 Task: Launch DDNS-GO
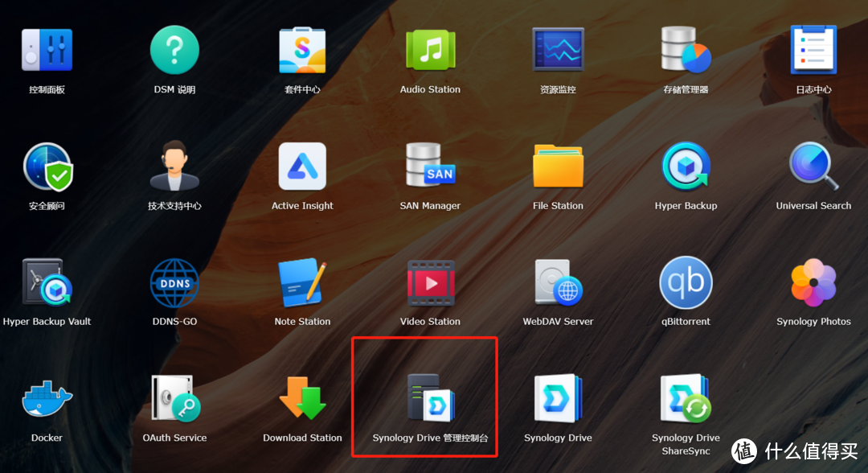[174, 282]
